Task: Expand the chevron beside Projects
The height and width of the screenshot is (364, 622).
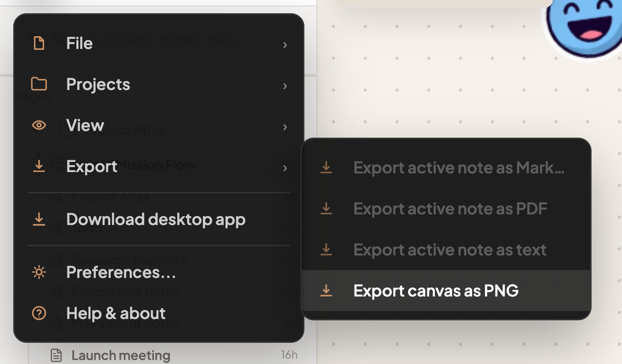Action: [x=285, y=86]
